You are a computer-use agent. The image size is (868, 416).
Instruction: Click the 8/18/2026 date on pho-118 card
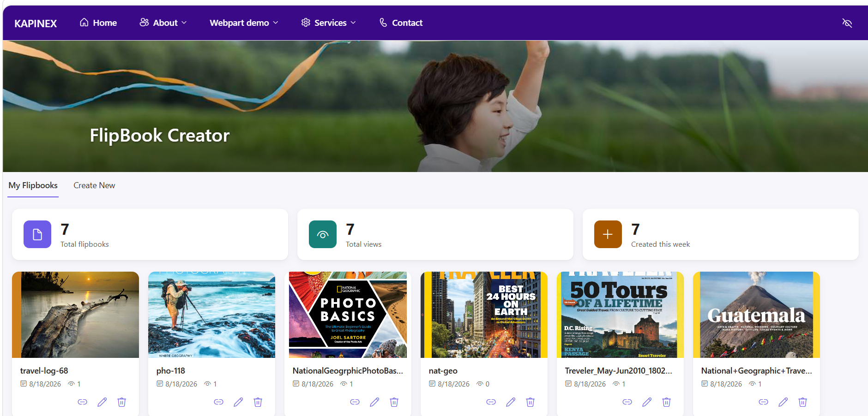[181, 384]
